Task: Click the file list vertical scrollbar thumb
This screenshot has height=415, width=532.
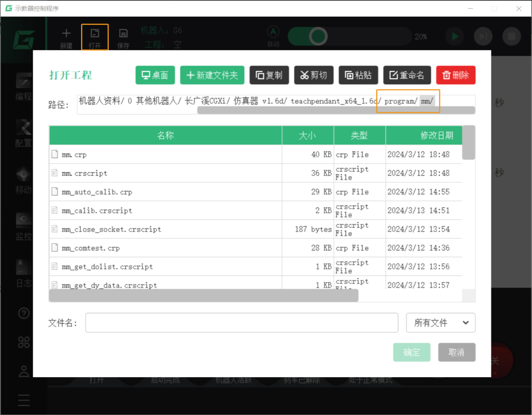Action: coord(468,143)
